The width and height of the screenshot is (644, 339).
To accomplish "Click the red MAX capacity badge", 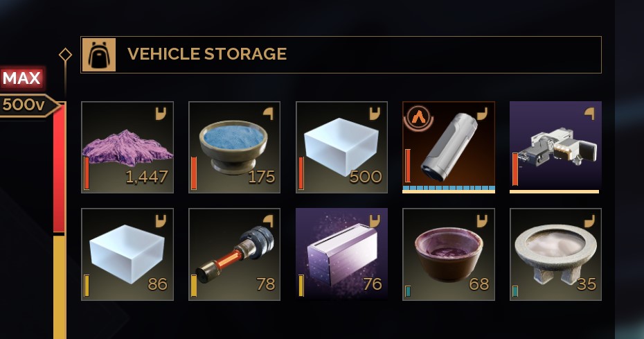I will click(x=22, y=78).
